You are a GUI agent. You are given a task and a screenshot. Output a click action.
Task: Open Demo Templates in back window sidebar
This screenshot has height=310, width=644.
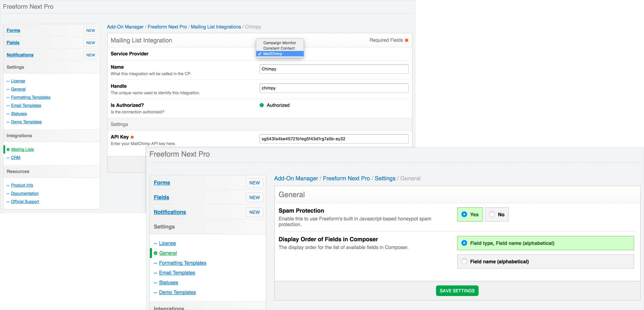[26, 122]
